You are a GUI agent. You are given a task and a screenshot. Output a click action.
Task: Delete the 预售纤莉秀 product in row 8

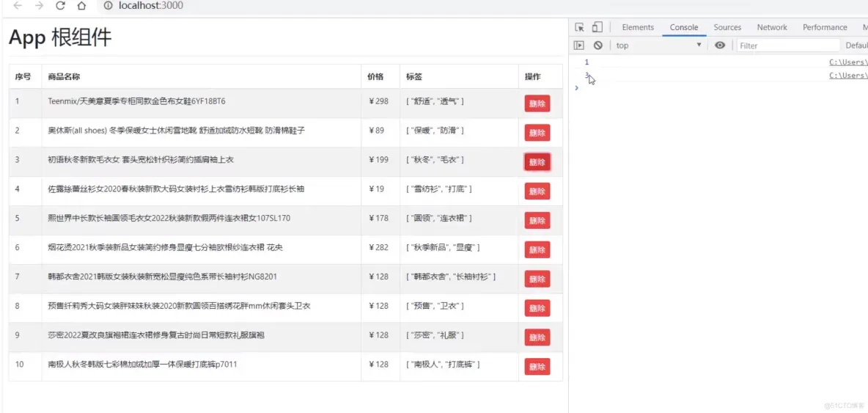pos(537,308)
